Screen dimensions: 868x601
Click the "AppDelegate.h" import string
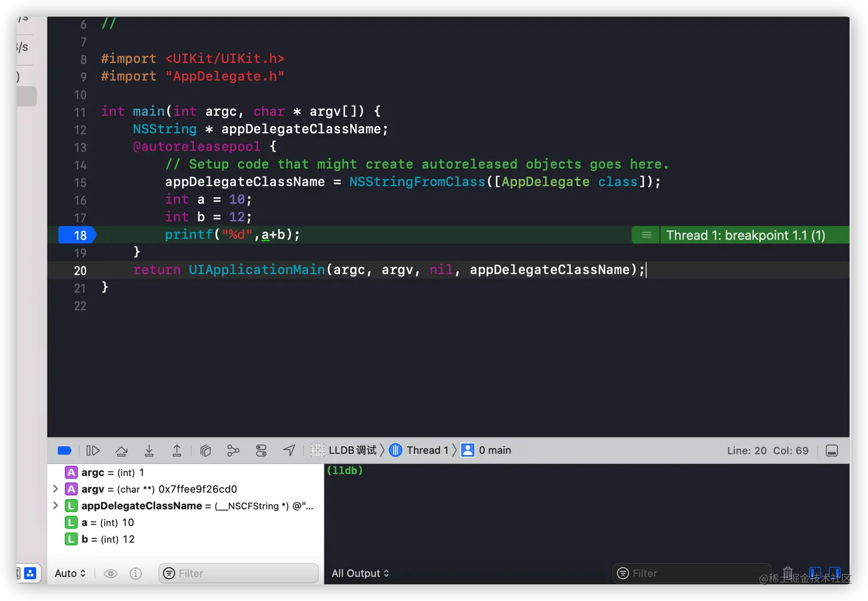[x=225, y=76]
